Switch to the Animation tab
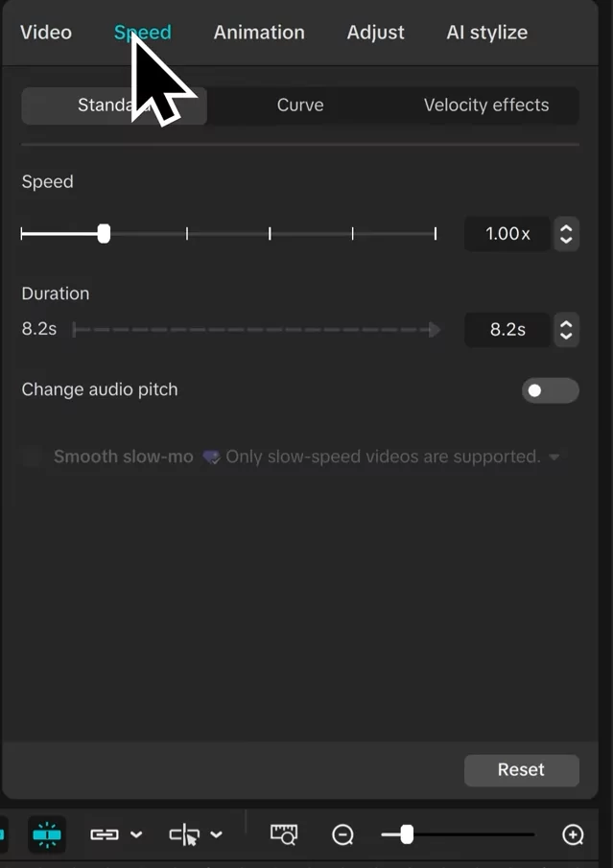 pyautogui.click(x=259, y=33)
